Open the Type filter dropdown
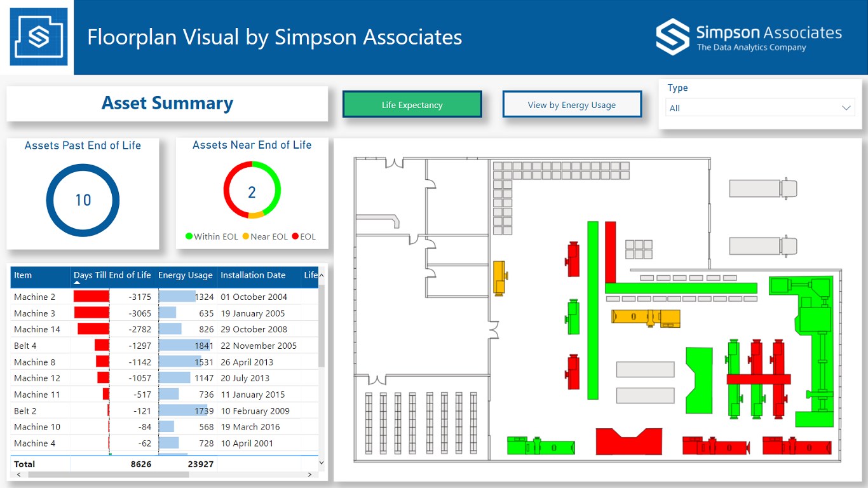Viewport: 868px width, 488px height. coord(760,108)
